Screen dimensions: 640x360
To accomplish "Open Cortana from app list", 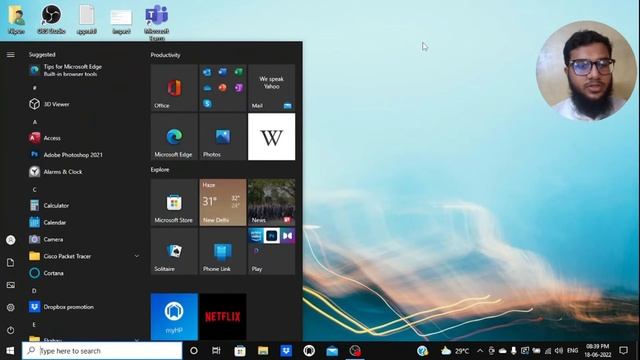I will 84,273.
